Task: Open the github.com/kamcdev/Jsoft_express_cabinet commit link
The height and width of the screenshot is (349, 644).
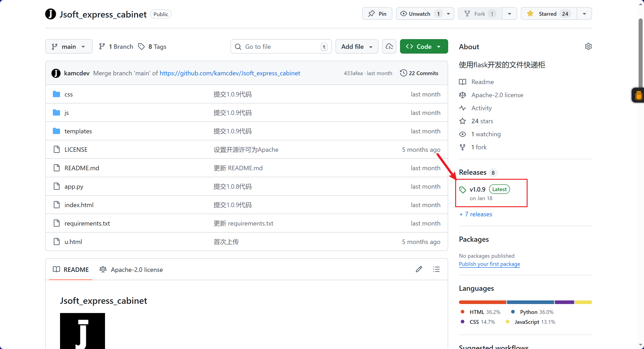Action: (230, 73)
